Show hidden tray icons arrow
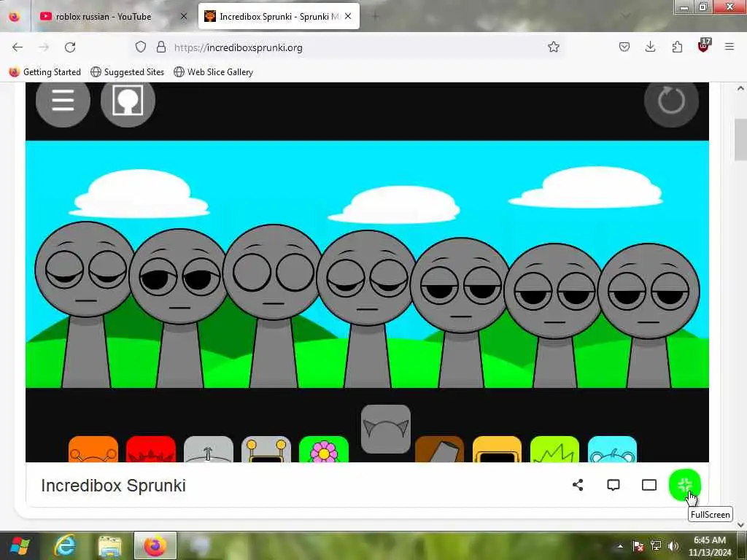 click(620, 546)
